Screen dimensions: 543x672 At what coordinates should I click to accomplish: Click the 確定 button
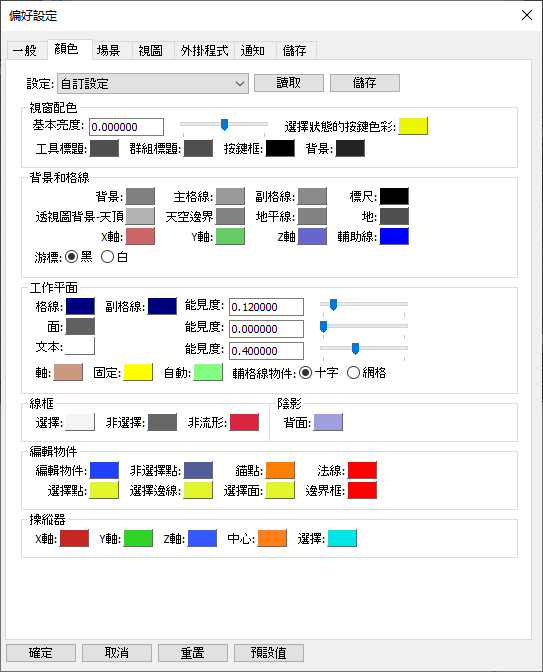click(x=41, y=653)
